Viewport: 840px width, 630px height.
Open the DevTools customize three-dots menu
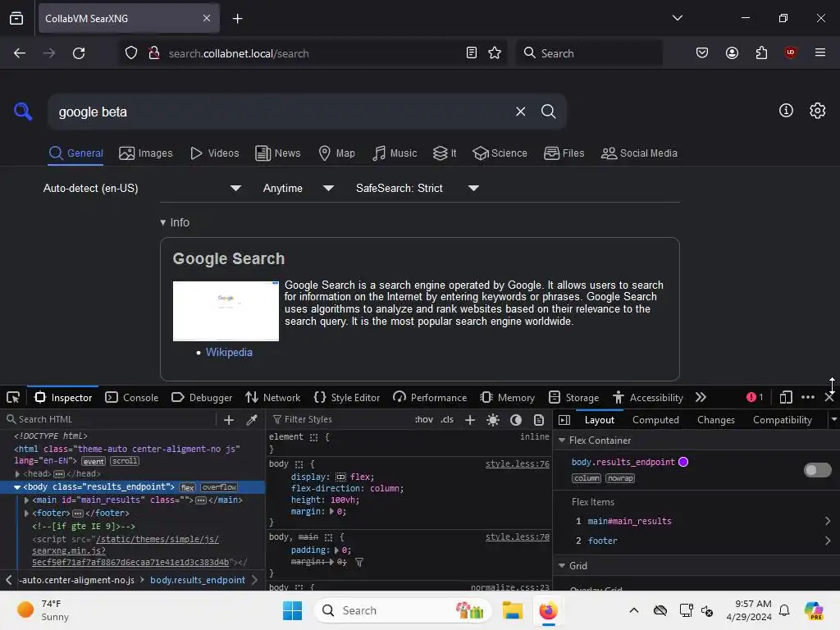point(808,398)
